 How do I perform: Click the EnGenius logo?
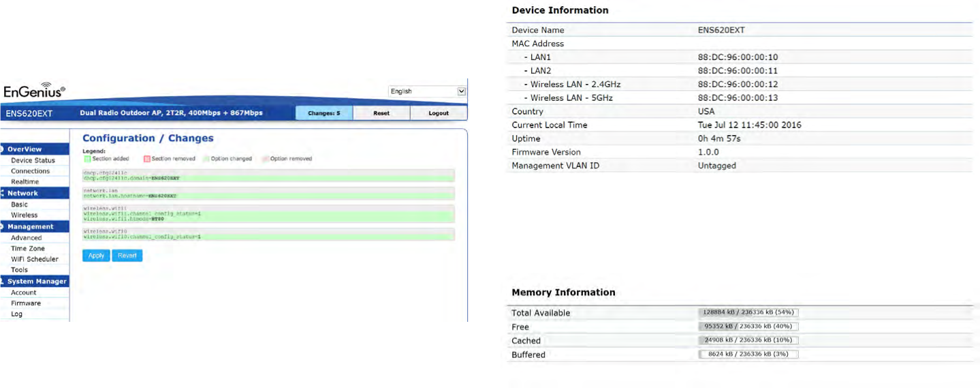34,91
